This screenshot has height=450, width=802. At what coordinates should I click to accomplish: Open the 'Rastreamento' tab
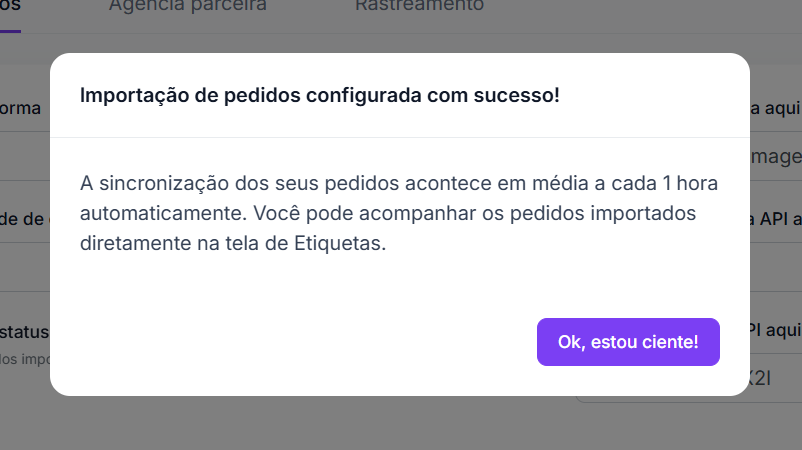tap(419, 6)
